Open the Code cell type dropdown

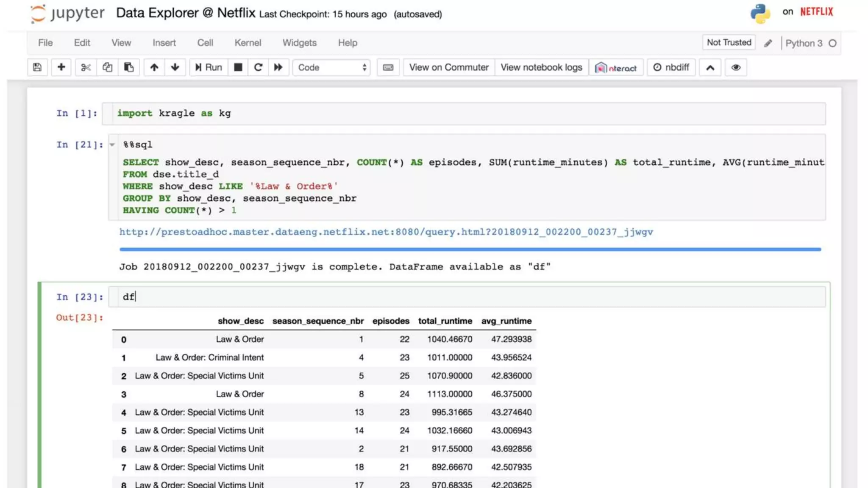331,67
